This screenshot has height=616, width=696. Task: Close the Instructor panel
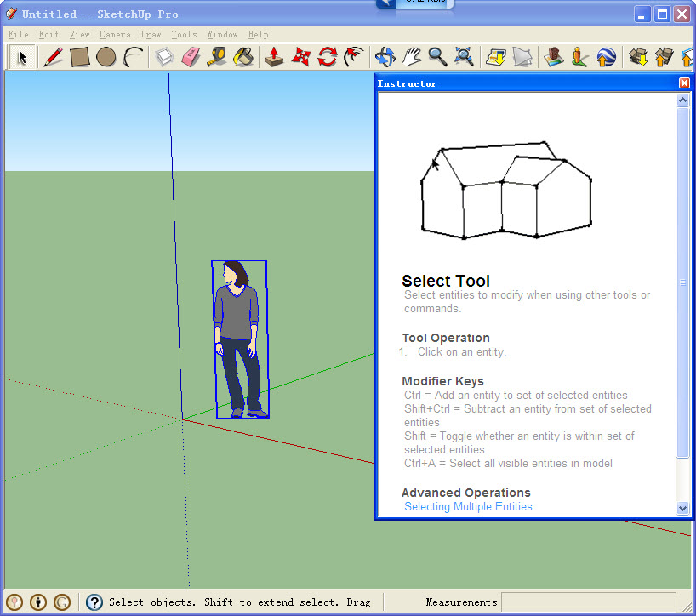click(x=684, y=83)
